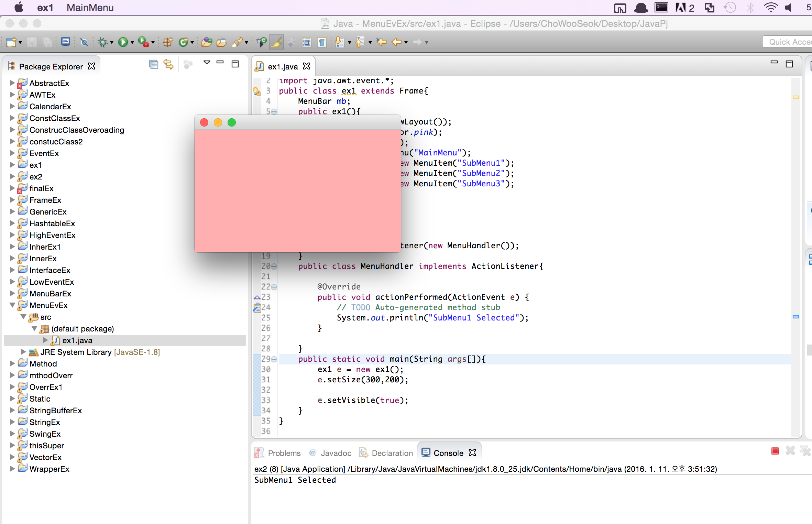This screenshot has width=812, height=524.
Task: Collapse the MenuEvEx project tree
Action: (x=12, y=305)
